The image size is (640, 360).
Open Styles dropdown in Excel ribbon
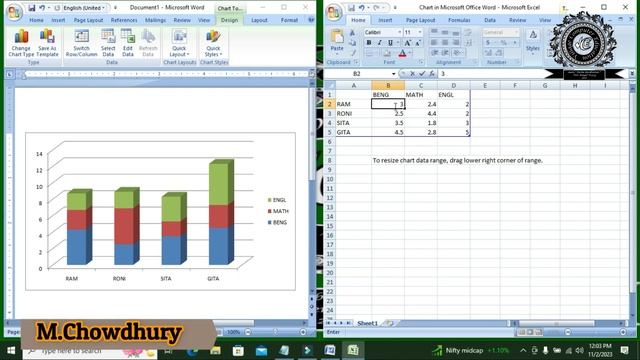click(533, 41)
